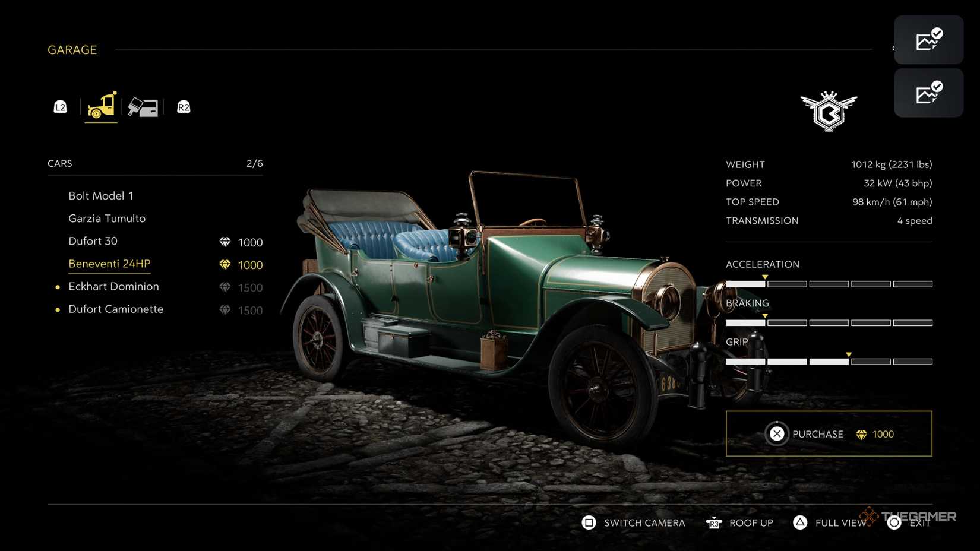
Task: Pick Eckhart Dominion from the list
Action: coord(113,286)
